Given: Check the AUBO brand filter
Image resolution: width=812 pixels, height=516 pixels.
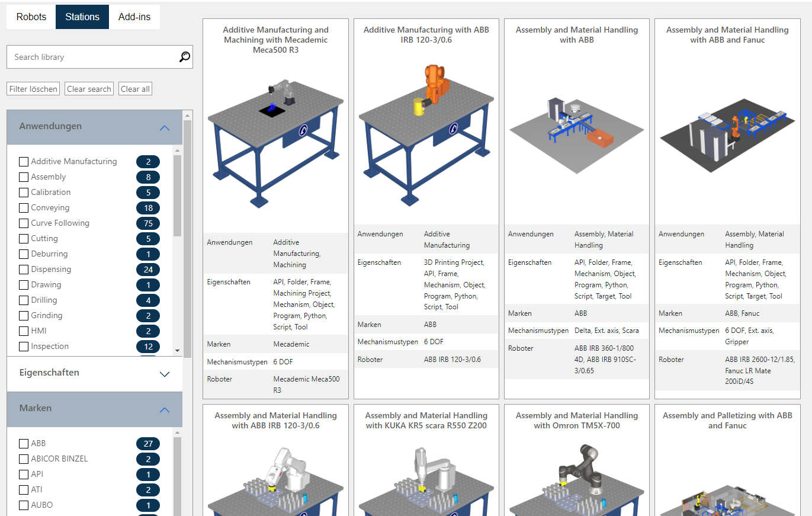Looking at the screenshot, I should [x=24, y=504].
